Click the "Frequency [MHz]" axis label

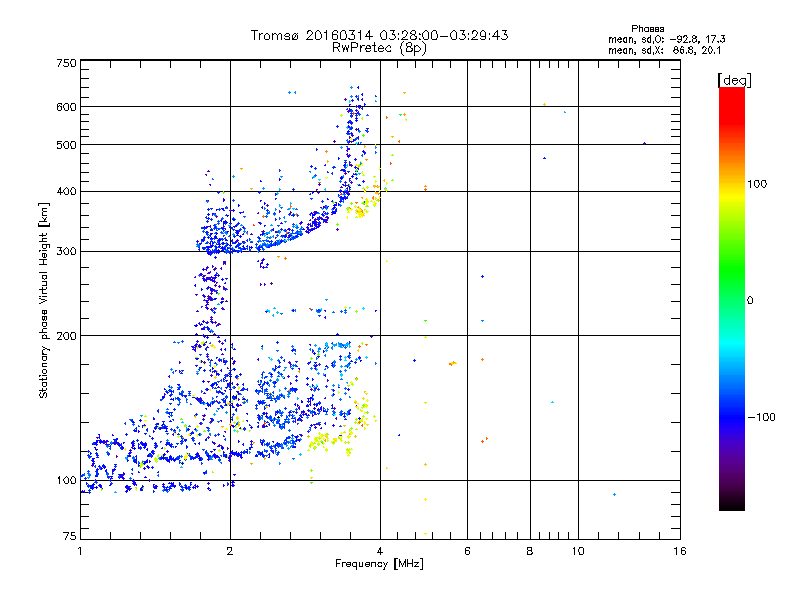click(379, 564)
